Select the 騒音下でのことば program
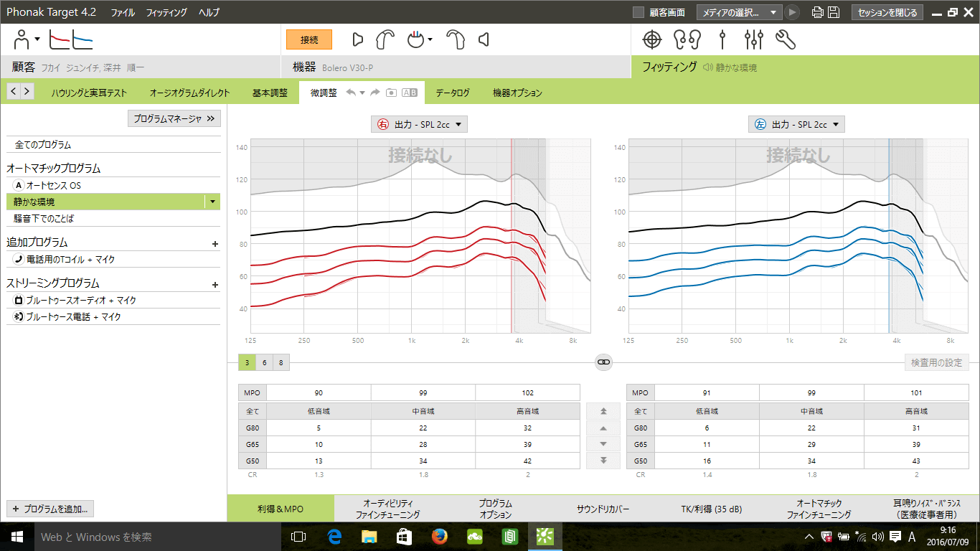980x551 pixels. [113, 218]
